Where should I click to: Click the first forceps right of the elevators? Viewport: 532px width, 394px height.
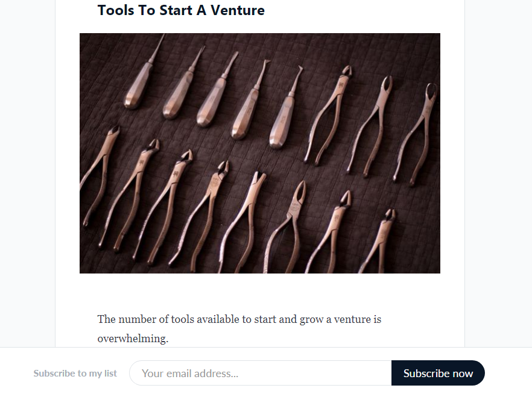(x=326, y=120)
